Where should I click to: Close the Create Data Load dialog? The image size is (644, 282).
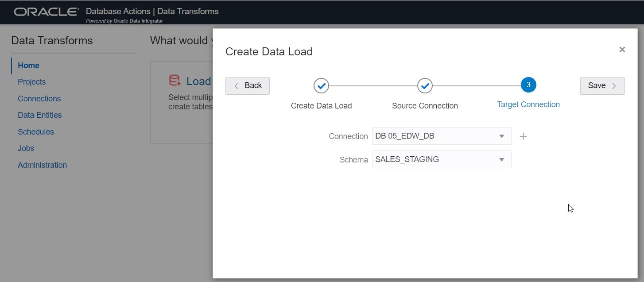coord(622,50)
